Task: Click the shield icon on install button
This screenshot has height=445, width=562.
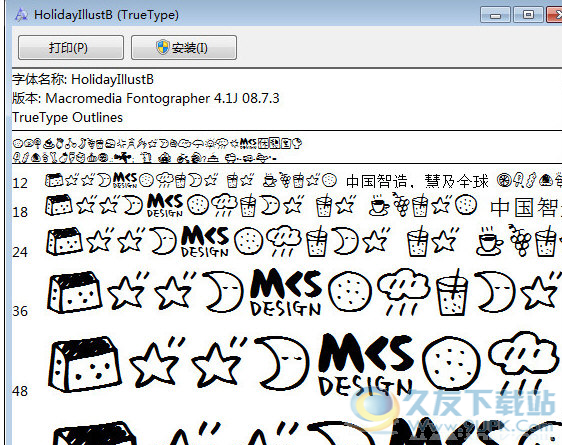Action: pyautogui.click(x=163, y=47)
